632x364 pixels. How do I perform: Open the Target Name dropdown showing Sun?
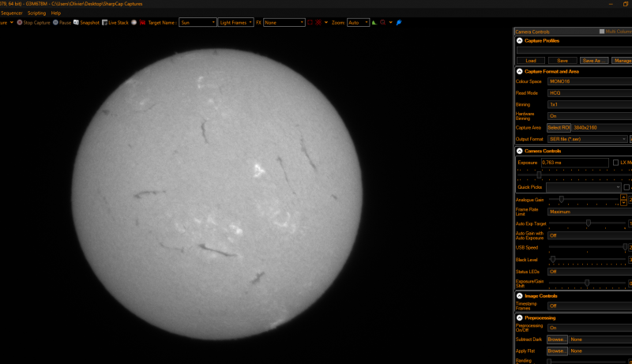[x=197, y=23]
